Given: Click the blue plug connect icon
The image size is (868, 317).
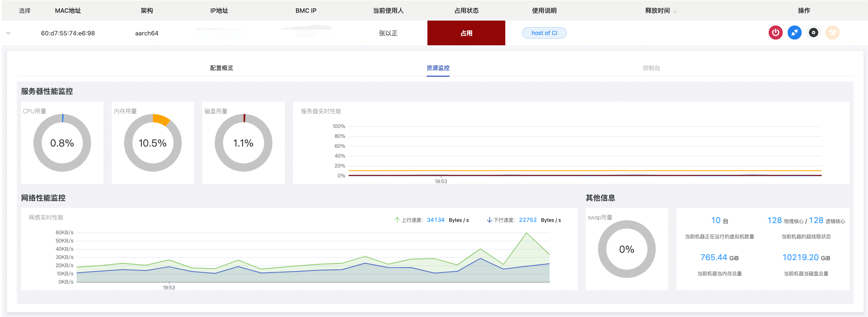Looking at the screenshot, I should coord(794,33).
